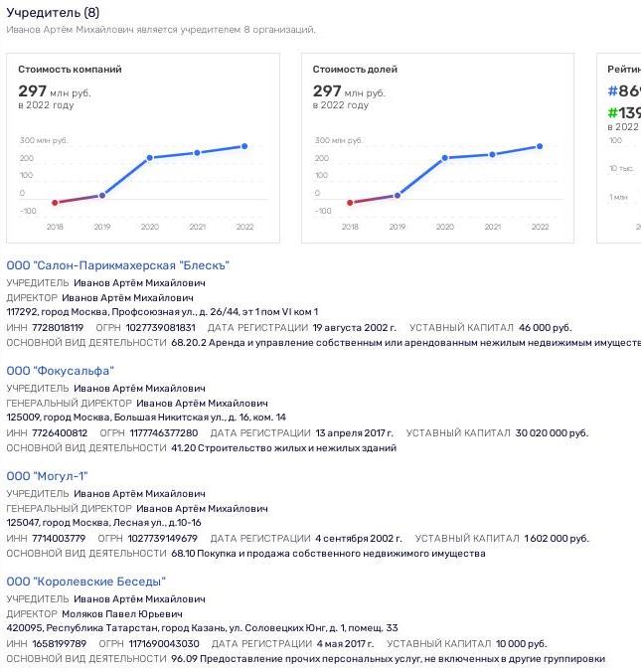The image size is (641, 672).
Task: Click 2018 red data point in Стоимость компаний chart
Action: tap(55, 203)
